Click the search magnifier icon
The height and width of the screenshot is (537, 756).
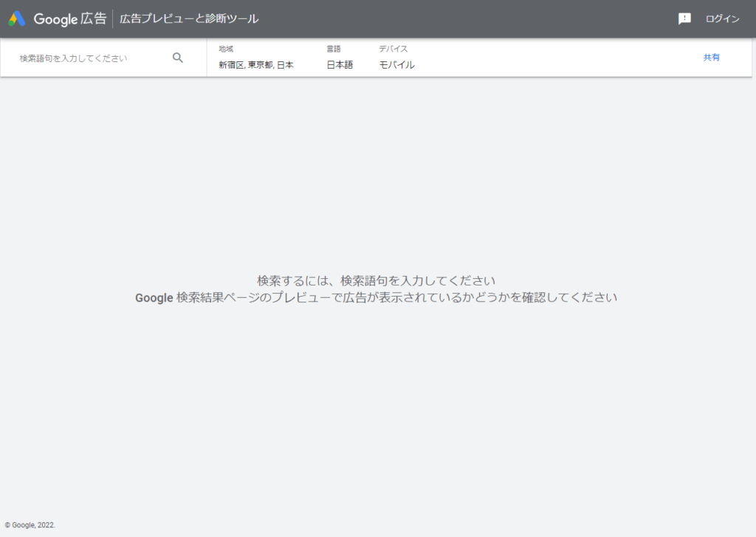coord(177,58)
